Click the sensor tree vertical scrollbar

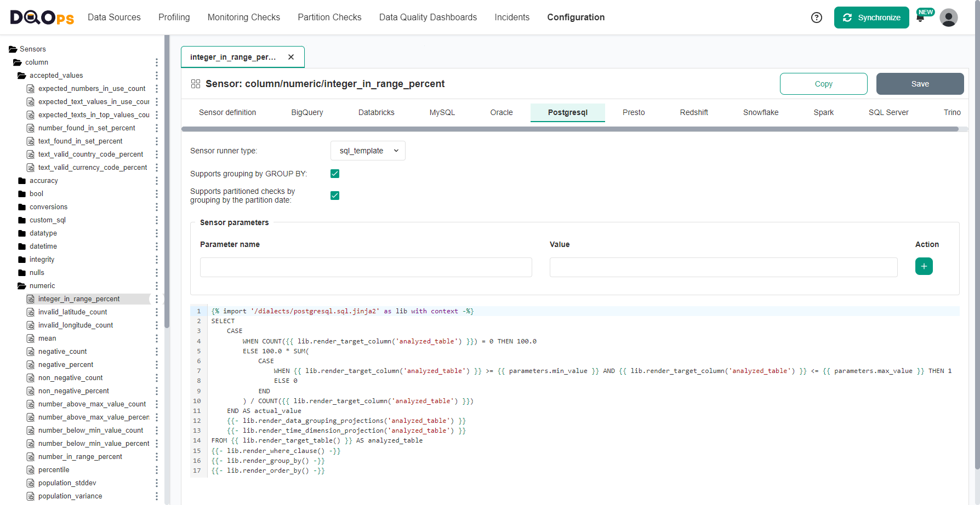[167, 181]
